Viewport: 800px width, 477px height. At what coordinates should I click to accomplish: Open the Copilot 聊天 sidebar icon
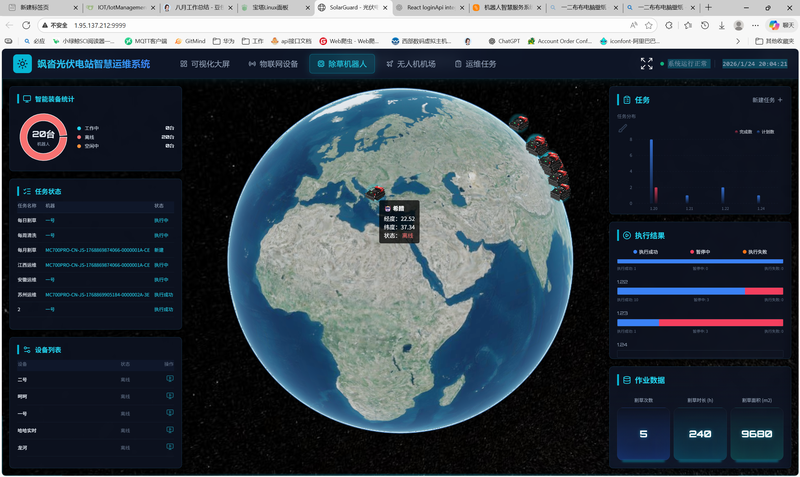click(781, 25)
